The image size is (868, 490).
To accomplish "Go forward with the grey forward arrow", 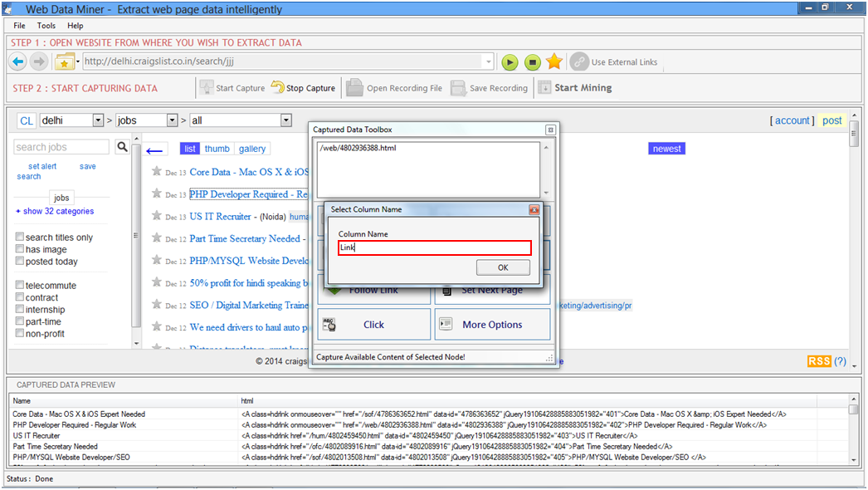I will [38, 61].
